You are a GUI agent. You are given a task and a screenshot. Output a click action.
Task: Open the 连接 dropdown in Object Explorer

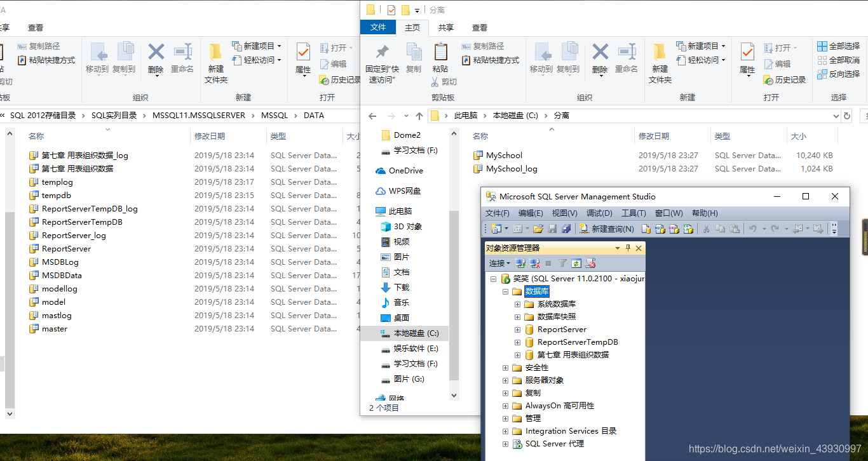click(499, 264)
